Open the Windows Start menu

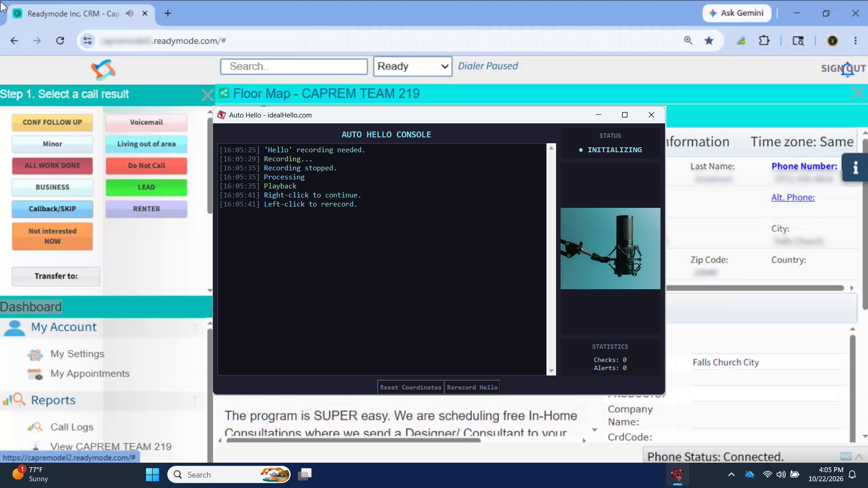152,474
